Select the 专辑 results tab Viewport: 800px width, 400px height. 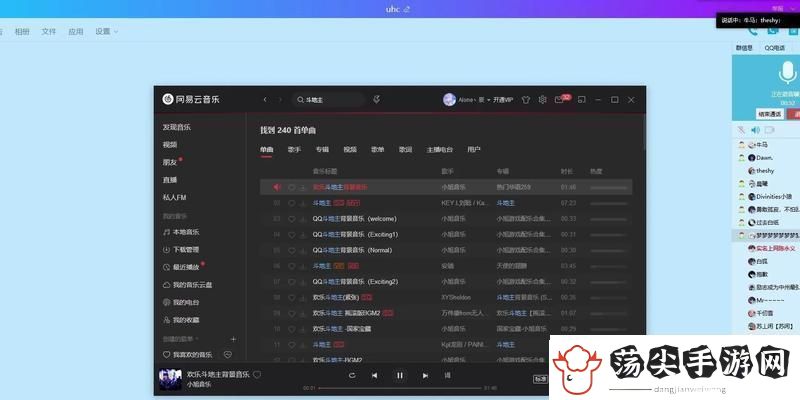point(322,149)
